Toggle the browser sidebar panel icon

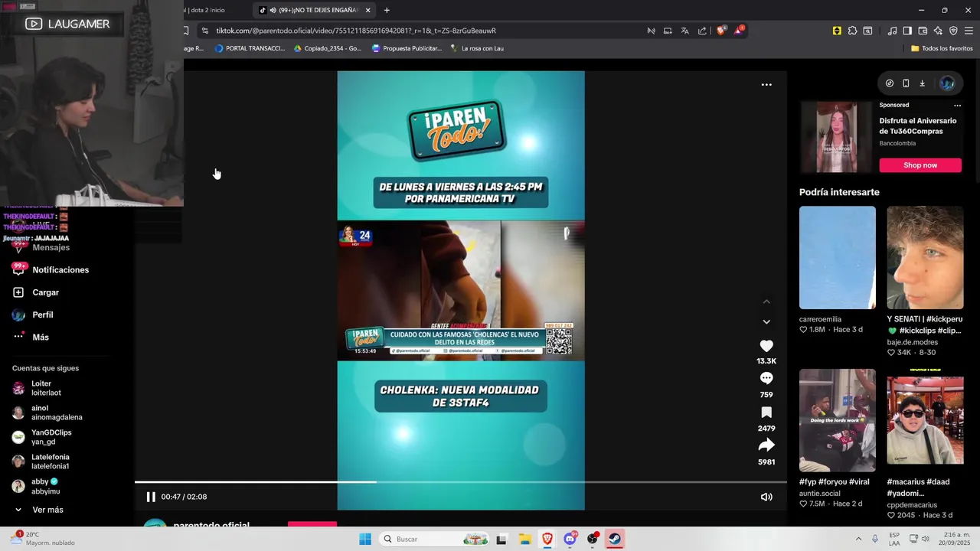point(907,31)
